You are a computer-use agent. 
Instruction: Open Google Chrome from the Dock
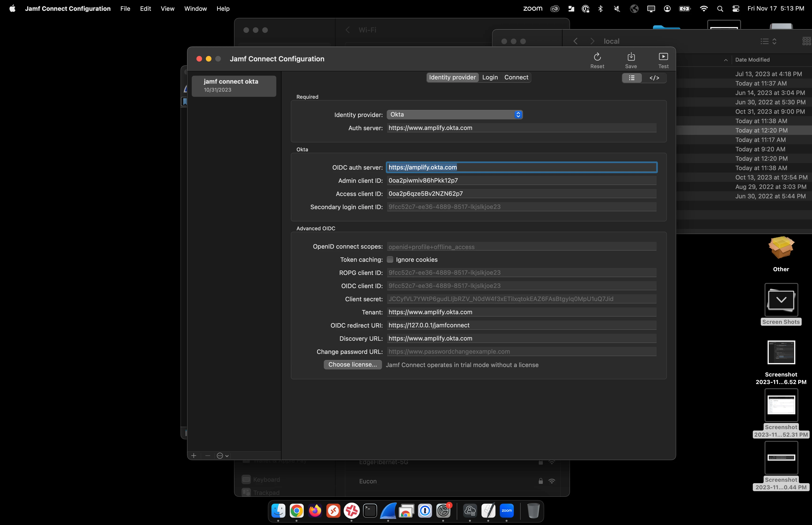point(297,510)
